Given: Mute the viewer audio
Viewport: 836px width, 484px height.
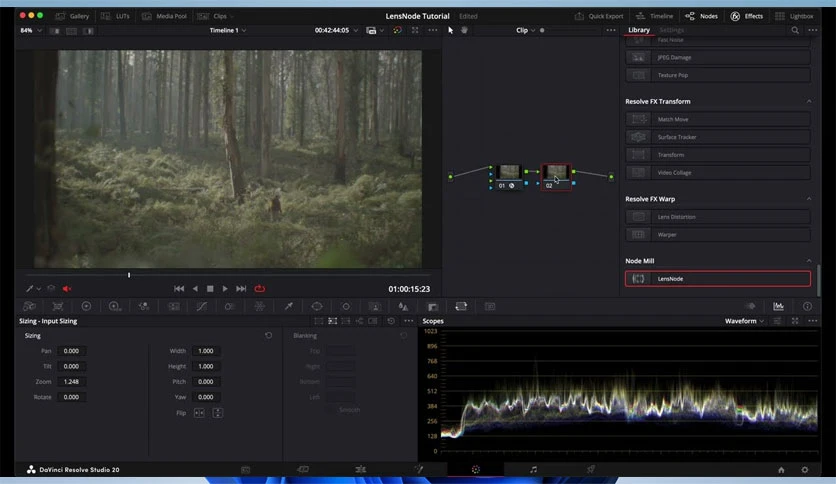Looking at the screenshot, I should coord(67,289).
